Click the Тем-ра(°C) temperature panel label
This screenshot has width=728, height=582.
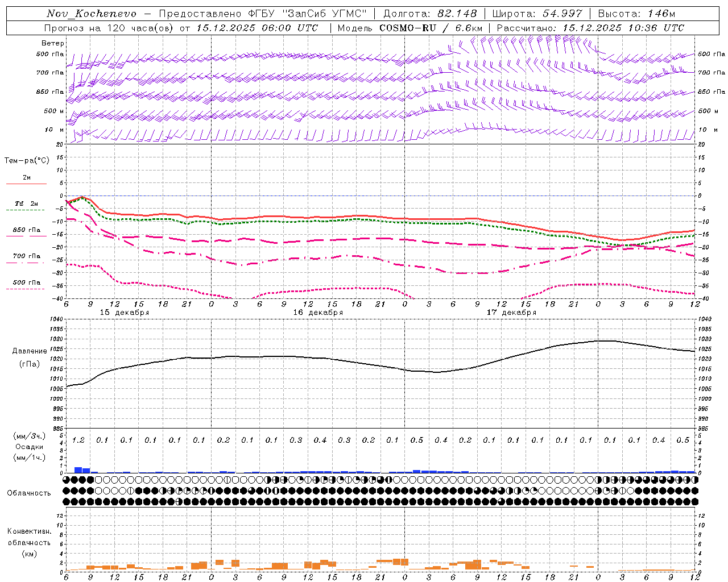coord(27,161)
